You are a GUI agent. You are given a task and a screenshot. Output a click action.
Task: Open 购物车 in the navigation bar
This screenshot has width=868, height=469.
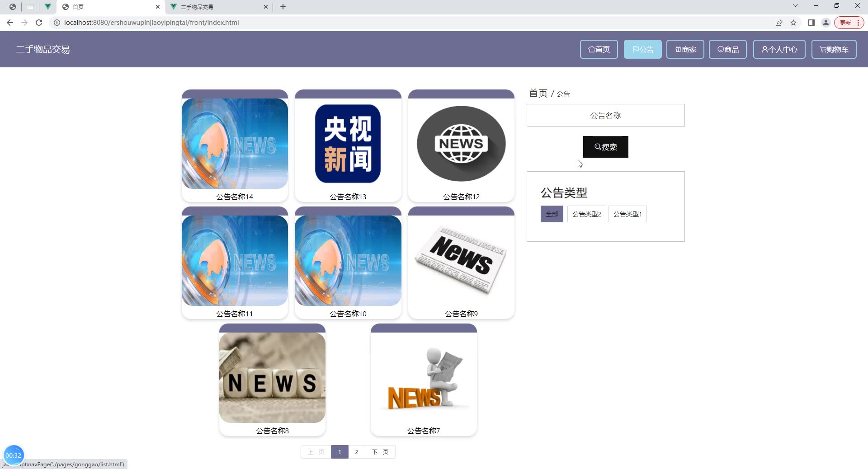pyautogui.click(x=834, y=49)
